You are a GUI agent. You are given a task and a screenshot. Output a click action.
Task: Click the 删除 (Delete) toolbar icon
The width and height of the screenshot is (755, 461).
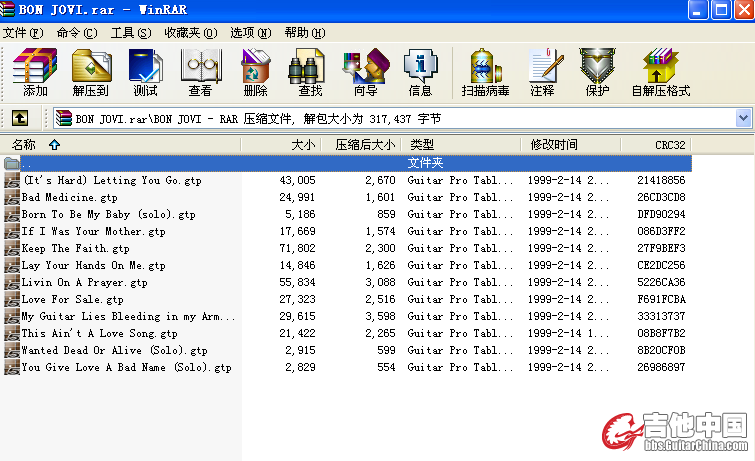pos(256,72)
